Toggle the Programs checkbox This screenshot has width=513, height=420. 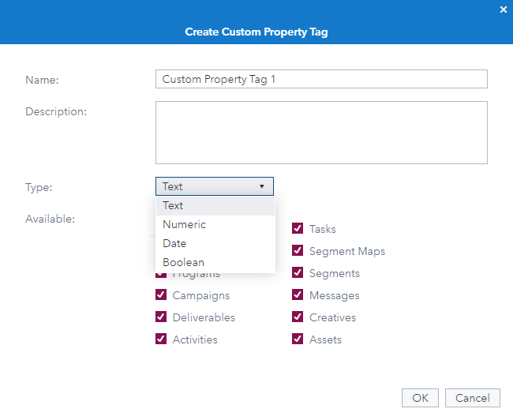161,275
